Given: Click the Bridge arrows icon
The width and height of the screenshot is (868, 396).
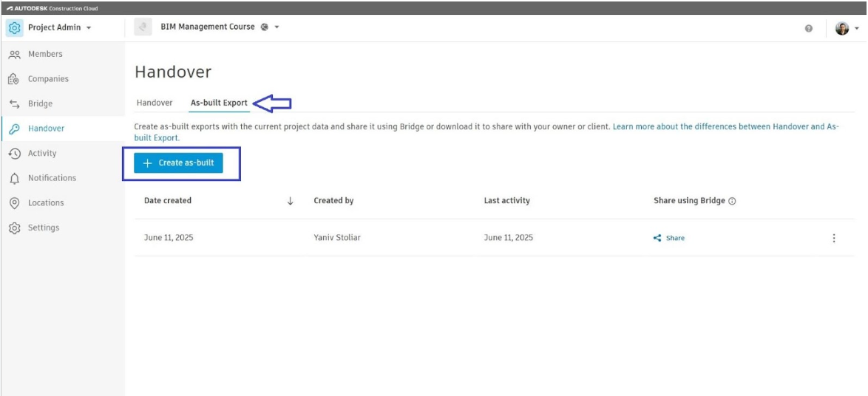Looking at the screenshot, I should 13,104.
